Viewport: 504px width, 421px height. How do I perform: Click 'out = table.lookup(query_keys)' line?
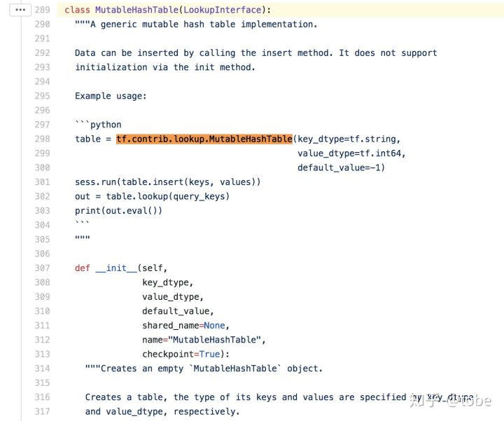click(152, 197)
